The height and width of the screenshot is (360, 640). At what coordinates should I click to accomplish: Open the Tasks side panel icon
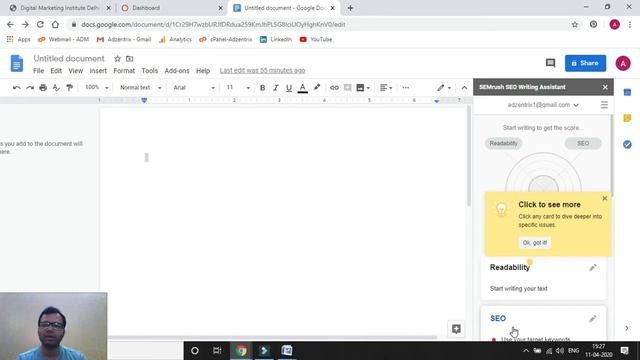coord(627,144)
